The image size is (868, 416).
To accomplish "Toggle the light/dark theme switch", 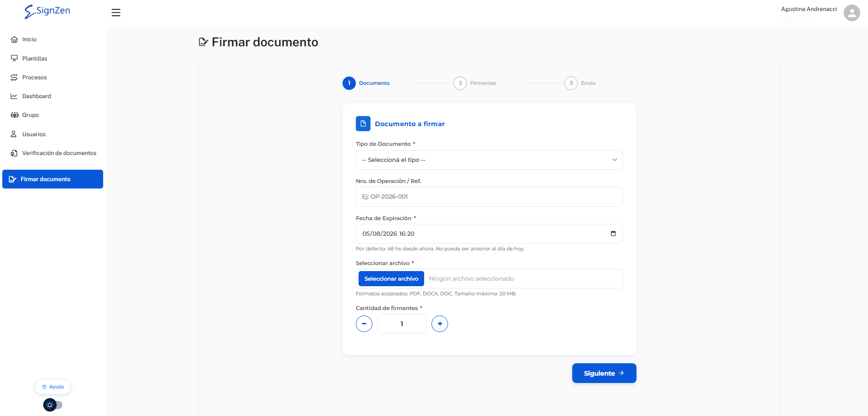I will [x=53, y=405].
